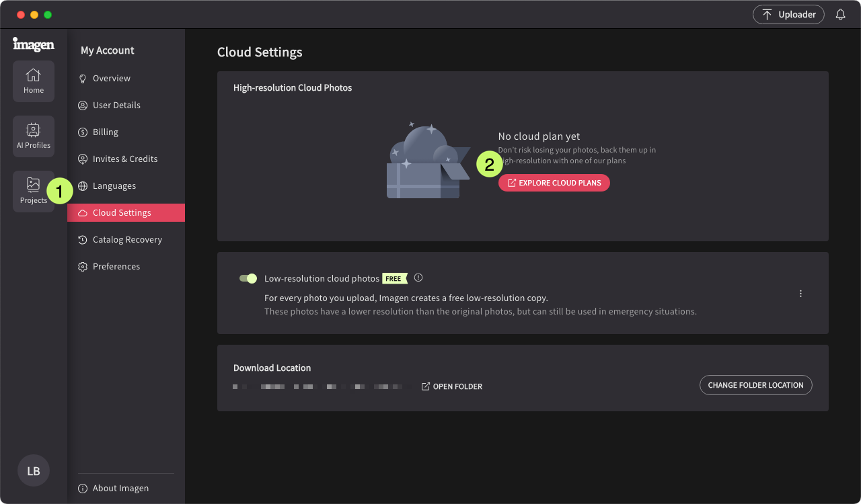Open the Home section
Viewport: 861px width, 504px height.
pos(34,81)
